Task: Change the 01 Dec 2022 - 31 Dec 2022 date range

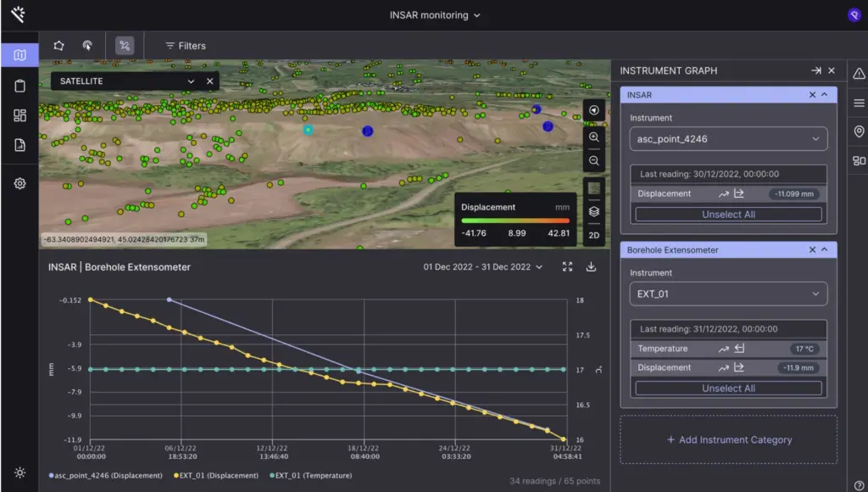Action: coord(483,267)
